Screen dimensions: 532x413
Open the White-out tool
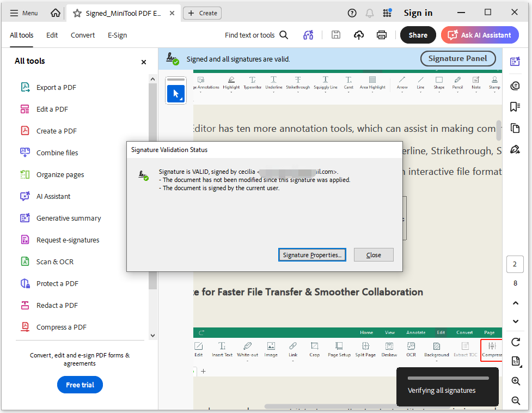[x=247, y=350]
